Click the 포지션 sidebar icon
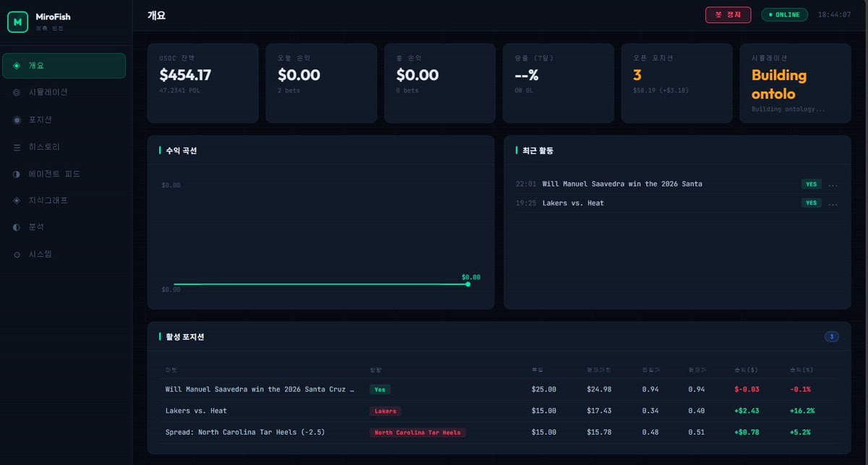868x465 pixels. tap(17, 119)
